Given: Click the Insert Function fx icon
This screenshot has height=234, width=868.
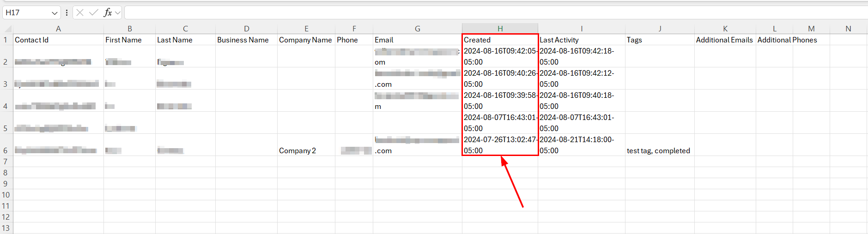Looking at the screenshot, I should point(108,12).
